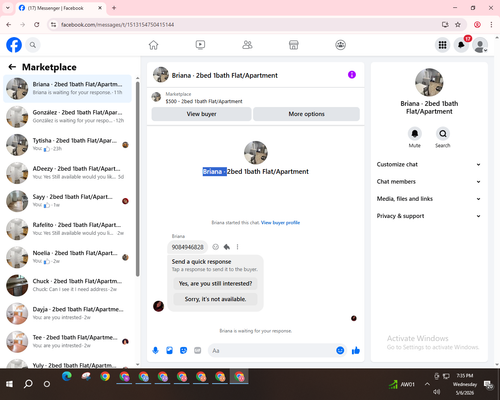This screenshot has width=500, height=400.
Task: Search in conversation with the Search icon
Action: pos(443,134)
